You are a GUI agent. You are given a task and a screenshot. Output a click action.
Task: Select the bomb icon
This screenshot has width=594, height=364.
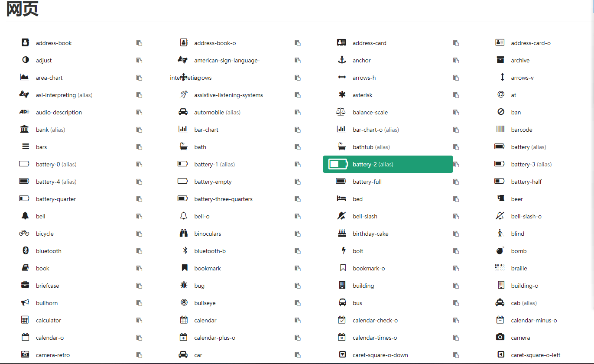500,250
